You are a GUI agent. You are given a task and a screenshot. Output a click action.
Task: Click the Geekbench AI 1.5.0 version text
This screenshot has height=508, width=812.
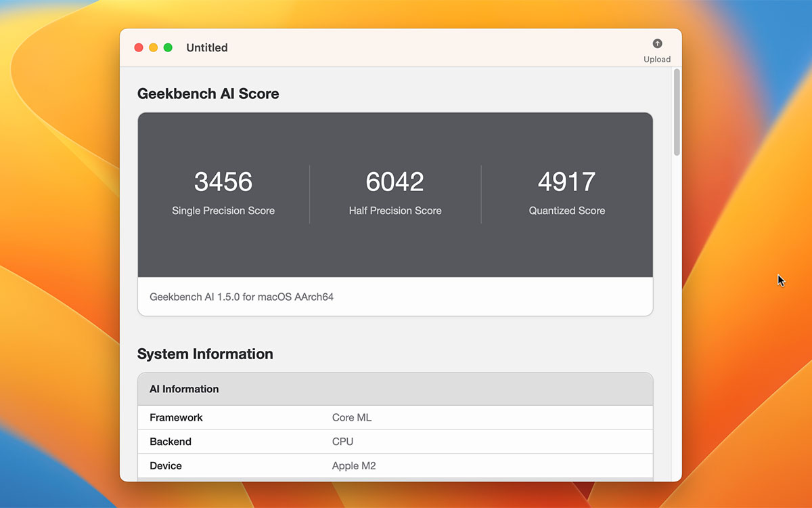pyautogui.click(x=242, y=297)
